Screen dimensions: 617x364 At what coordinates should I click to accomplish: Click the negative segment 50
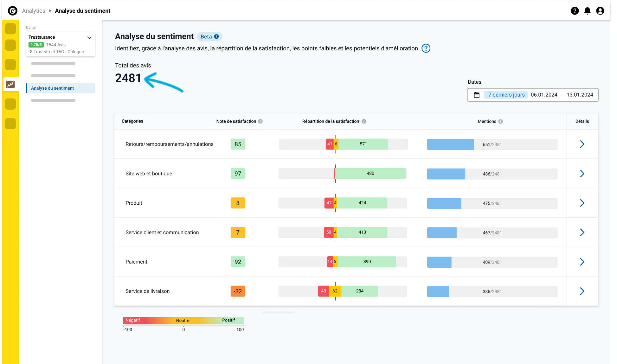pos(329,232)
